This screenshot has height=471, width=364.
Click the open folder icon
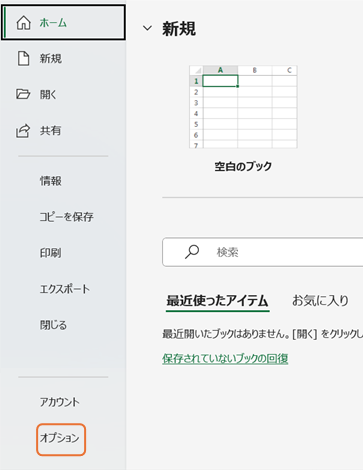pos(23,94)
